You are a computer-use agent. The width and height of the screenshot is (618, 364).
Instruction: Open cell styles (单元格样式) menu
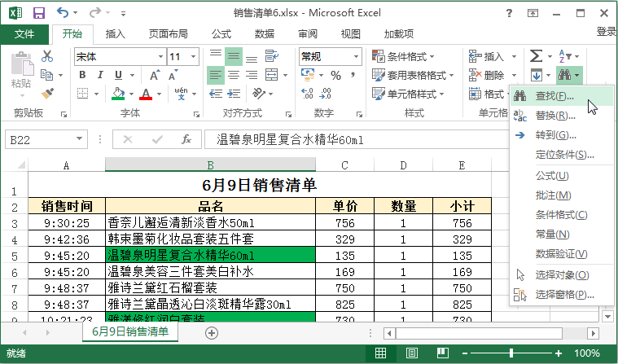click(408, 94)
